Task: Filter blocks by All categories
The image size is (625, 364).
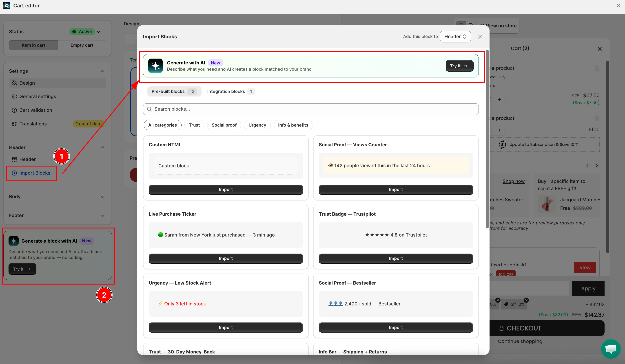Action: [x=162, y=125]
